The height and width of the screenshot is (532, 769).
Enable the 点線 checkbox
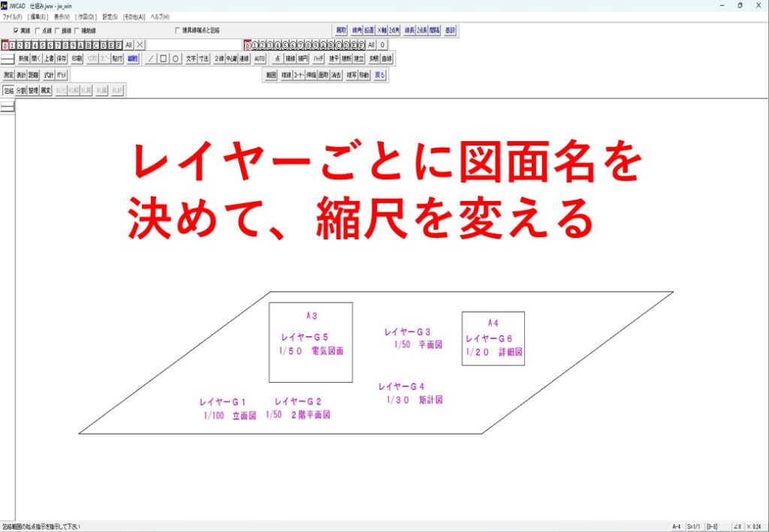coord(37,31)
